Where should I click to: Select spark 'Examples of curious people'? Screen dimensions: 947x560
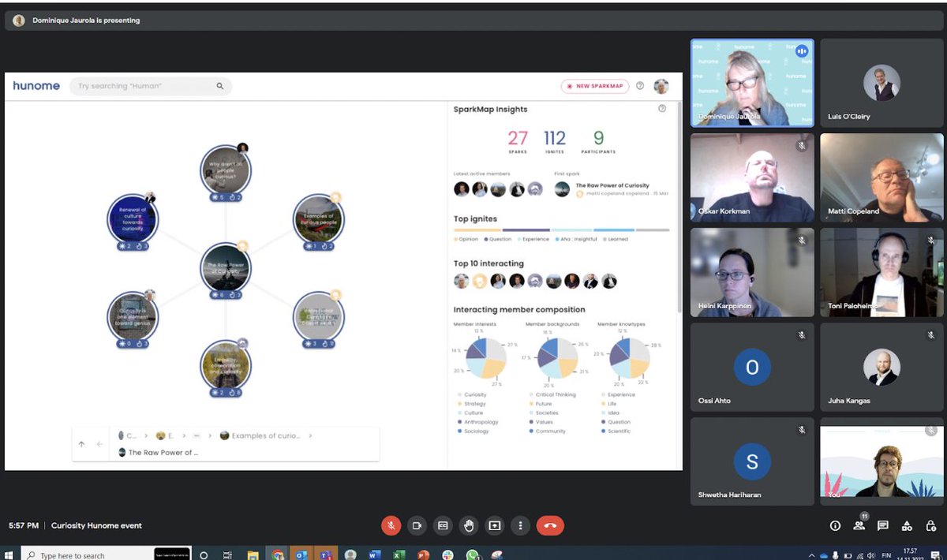(318, 218)
